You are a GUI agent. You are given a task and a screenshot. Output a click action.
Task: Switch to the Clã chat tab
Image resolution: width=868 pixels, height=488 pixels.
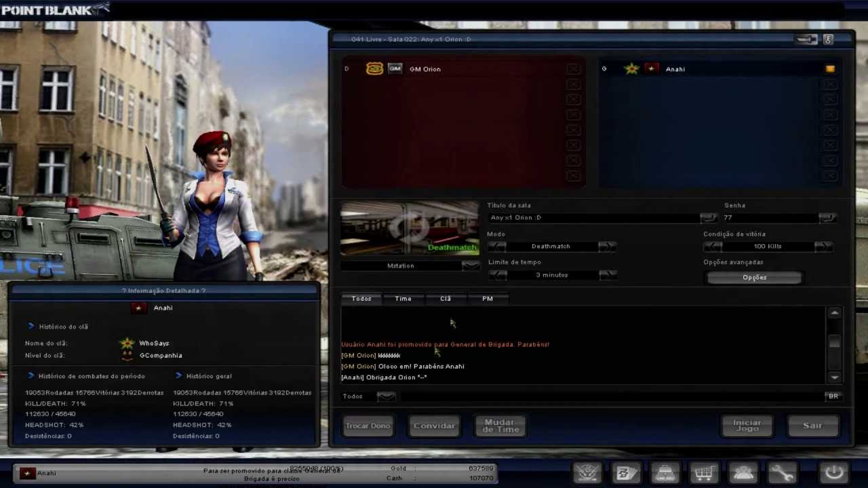click(x=445, y=298)
